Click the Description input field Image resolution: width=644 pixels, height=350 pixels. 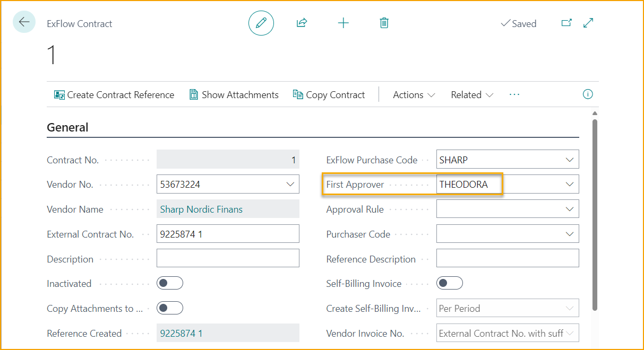[227, 258]
